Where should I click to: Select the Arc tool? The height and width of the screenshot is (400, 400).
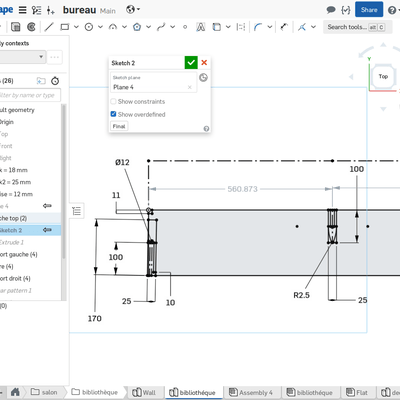pos(113,27)
